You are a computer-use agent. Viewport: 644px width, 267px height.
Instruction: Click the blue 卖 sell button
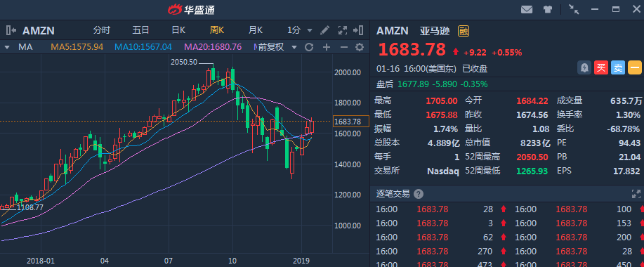tap(618, 67)
